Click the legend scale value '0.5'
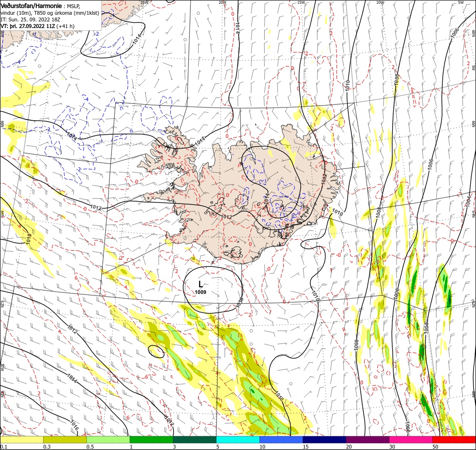The image size is (476, 450). [90, 447]
